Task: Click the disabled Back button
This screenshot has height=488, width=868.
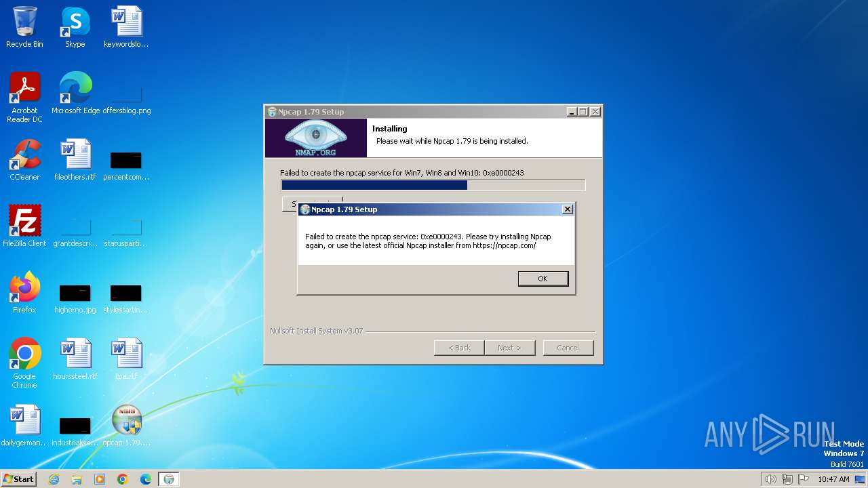Action: pyautogui.click(x=459, y=348)
